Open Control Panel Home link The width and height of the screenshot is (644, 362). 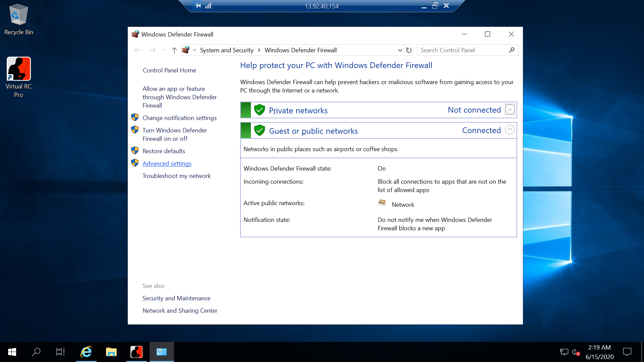click(x=169, y=70)
